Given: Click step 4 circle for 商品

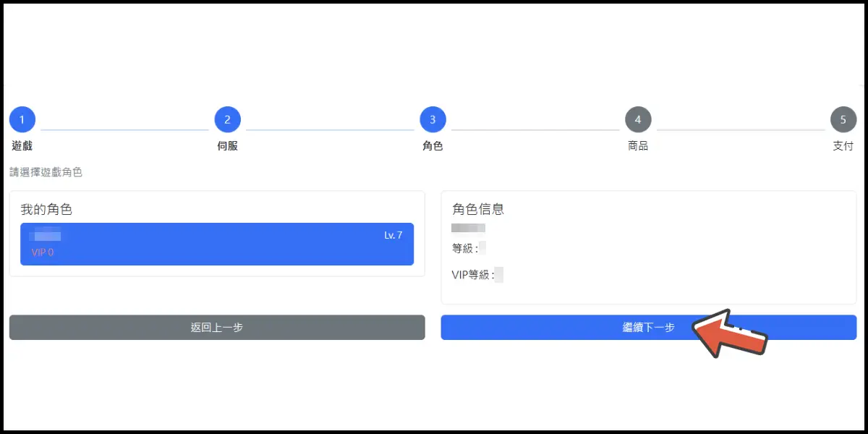Looking at the screenshot, I should pos(638,119).
